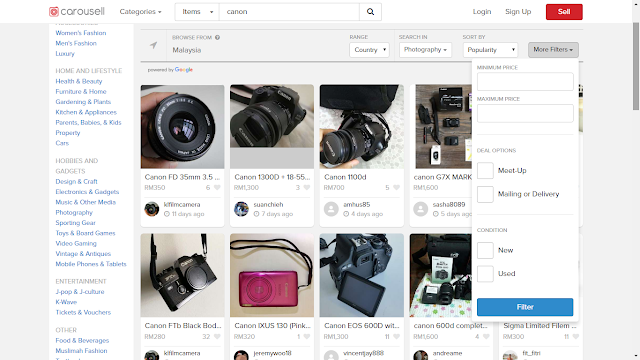This screenshot has width=640, height=360.
Task: Check the New condition box
Action: coord(485,250)
